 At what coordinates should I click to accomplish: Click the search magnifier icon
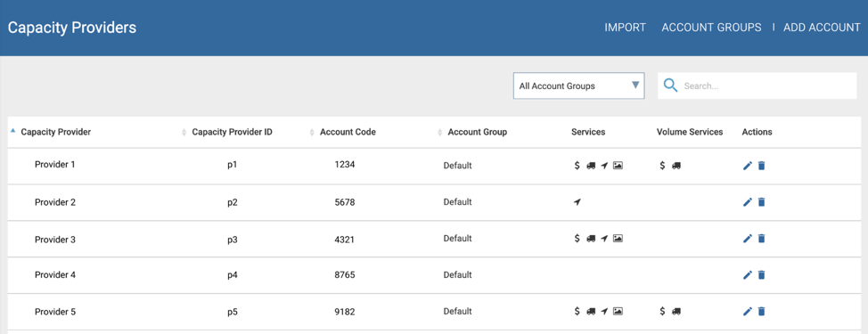tap(670, 86)
